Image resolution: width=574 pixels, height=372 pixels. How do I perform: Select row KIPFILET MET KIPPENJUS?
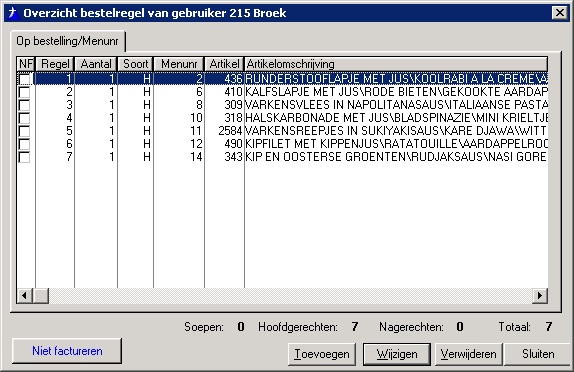pyautogui.click(x=282, y=144)
